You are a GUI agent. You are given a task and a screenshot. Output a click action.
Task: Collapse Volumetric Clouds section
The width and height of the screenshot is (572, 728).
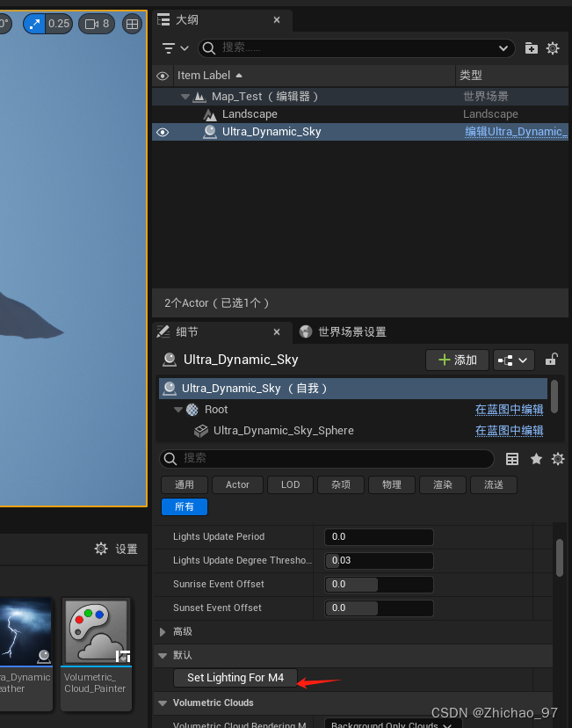[163, 703]
